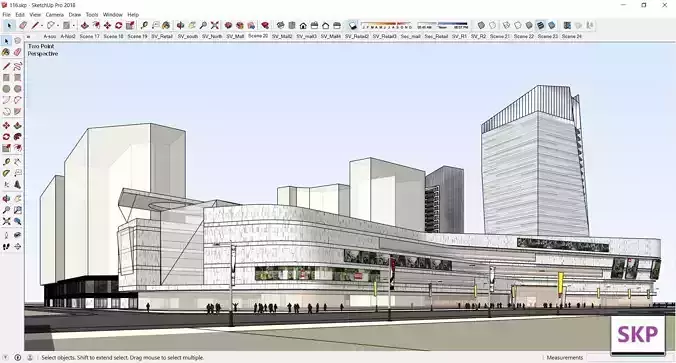Switch to Scene 22 tab
The image size is (676, 363).
point(524,37)
